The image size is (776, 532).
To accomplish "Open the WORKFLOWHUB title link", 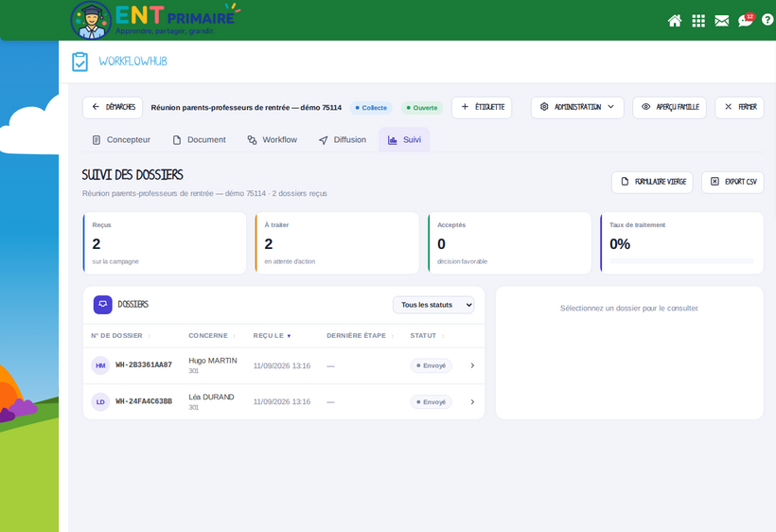I will [x=133, y=62].
